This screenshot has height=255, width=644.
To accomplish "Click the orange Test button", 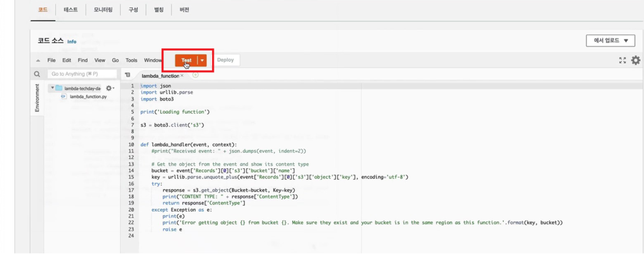I will coord(186,60).
